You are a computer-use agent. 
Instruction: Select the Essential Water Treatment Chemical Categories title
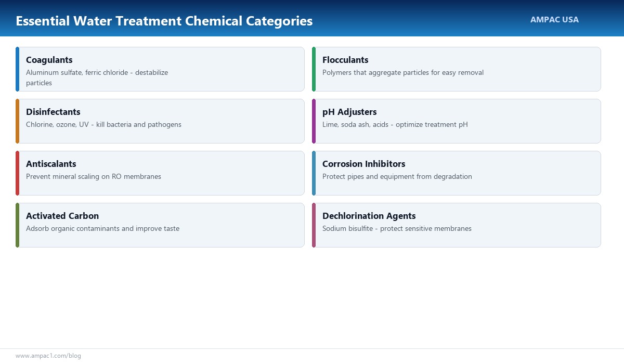(x=164, y=21)
